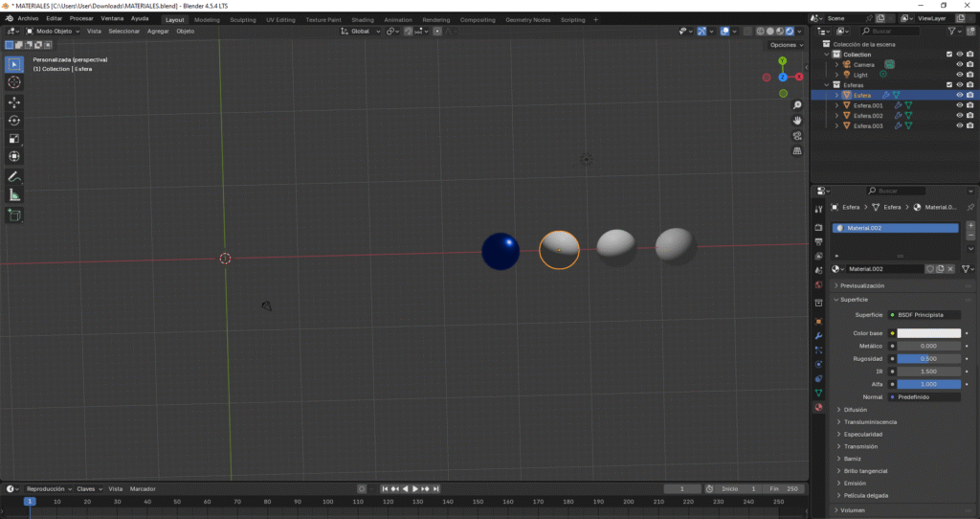Select Esfera.003 in the outliner
The height and width of the screenshot is (519, 980).
point(868,125)
